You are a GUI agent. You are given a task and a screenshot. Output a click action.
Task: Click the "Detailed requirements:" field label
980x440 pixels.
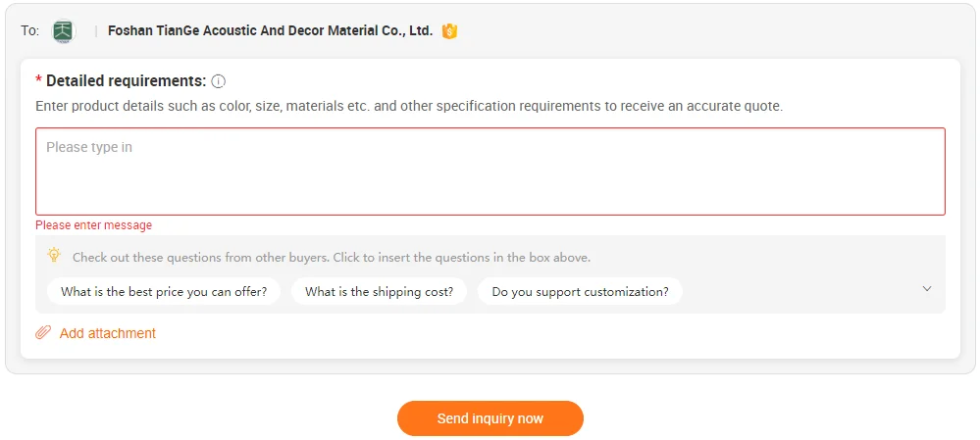(126, 81)
